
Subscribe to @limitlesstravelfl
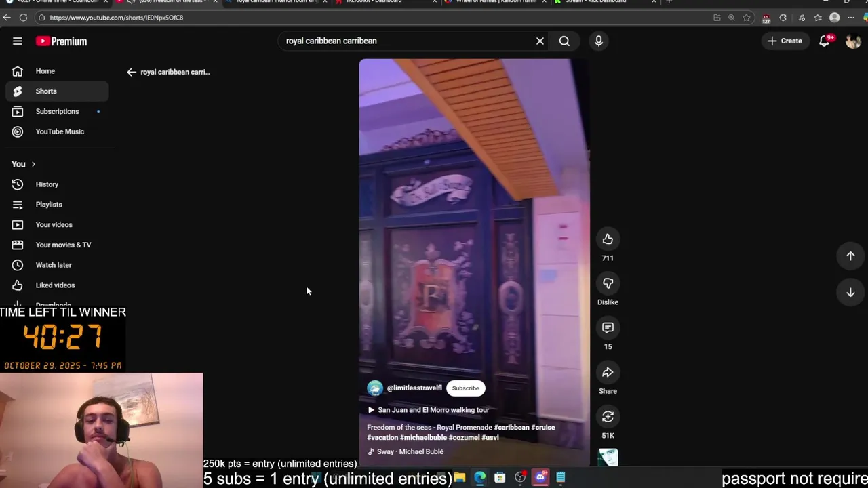click(x=465, y=388)
